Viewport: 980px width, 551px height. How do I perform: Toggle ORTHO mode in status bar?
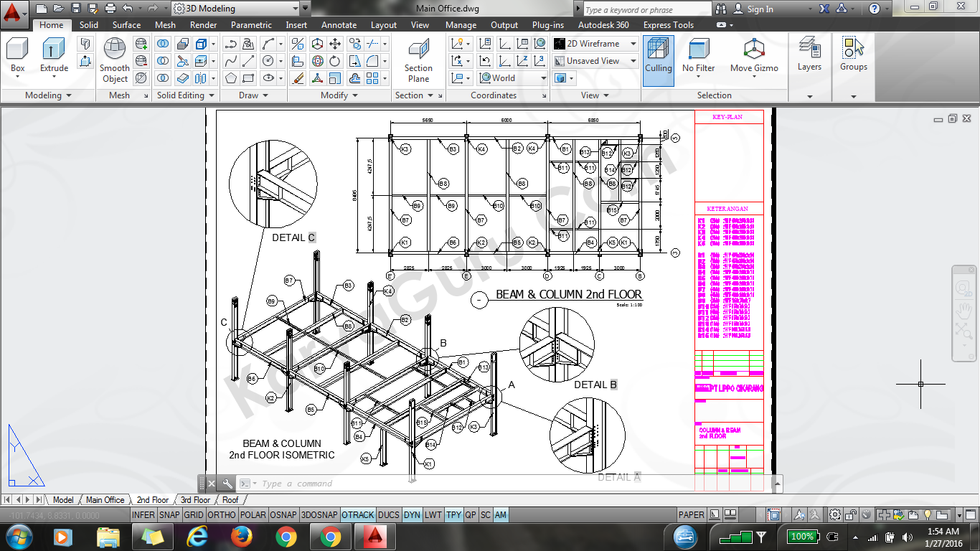point(222,515)
